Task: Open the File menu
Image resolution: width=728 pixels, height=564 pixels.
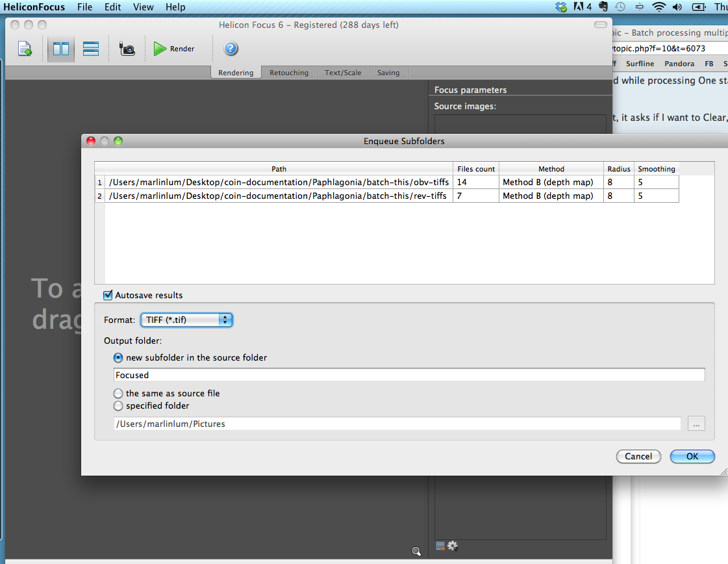Action: click(x=84, y=7)
